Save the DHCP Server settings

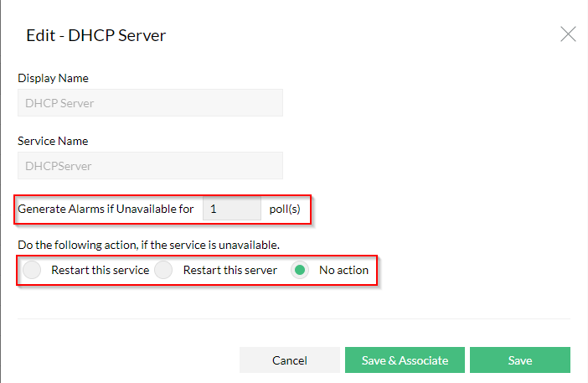(x=520, y=360)
